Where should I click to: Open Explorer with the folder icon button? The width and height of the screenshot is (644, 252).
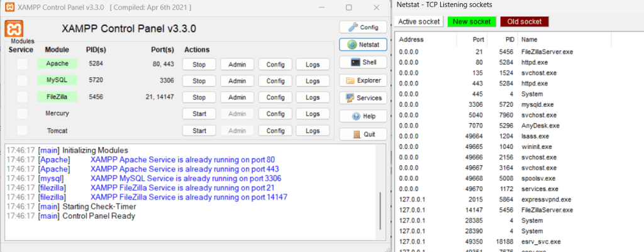tap(363, 80)
